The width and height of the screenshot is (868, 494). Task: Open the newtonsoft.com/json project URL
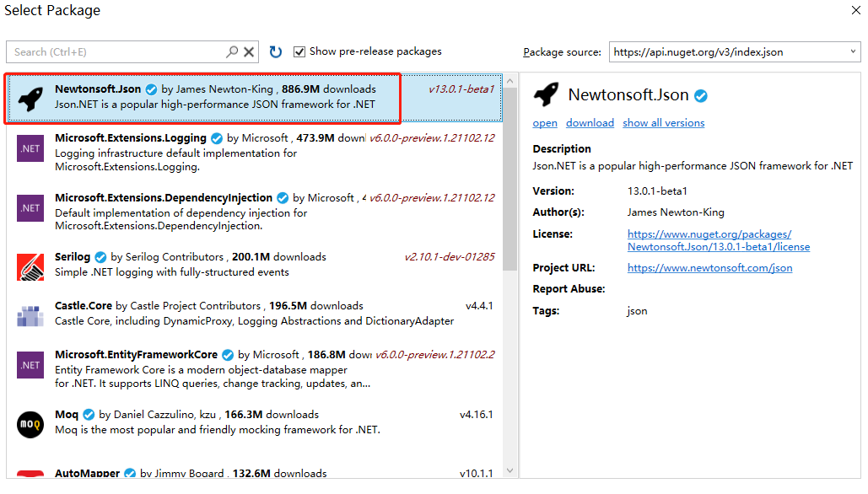pos(709,268)
